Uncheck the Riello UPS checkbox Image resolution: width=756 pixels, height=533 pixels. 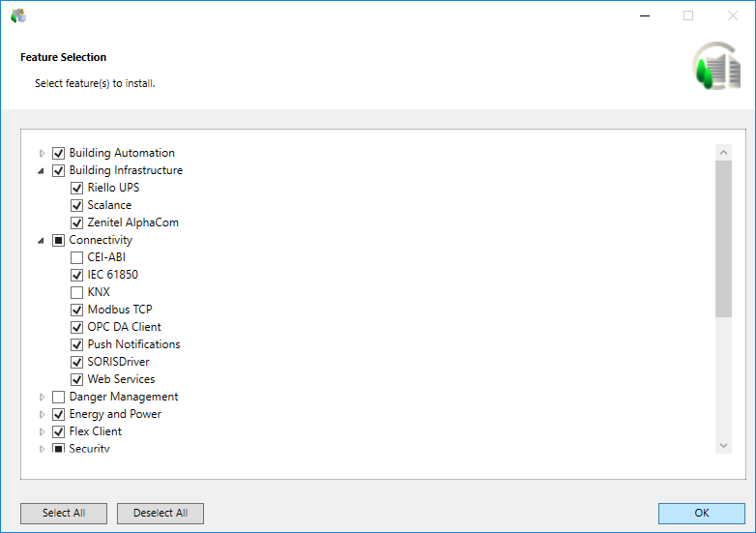[77, 188]
